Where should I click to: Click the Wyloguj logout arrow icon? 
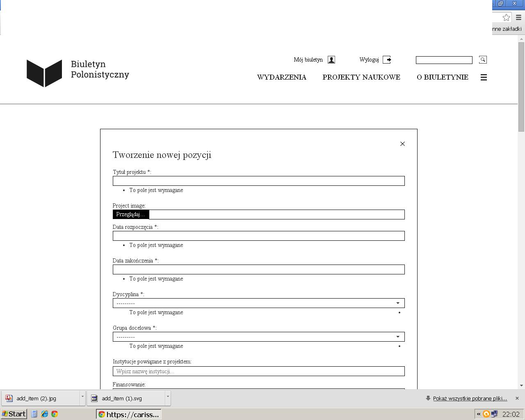[x=387, y=60]
